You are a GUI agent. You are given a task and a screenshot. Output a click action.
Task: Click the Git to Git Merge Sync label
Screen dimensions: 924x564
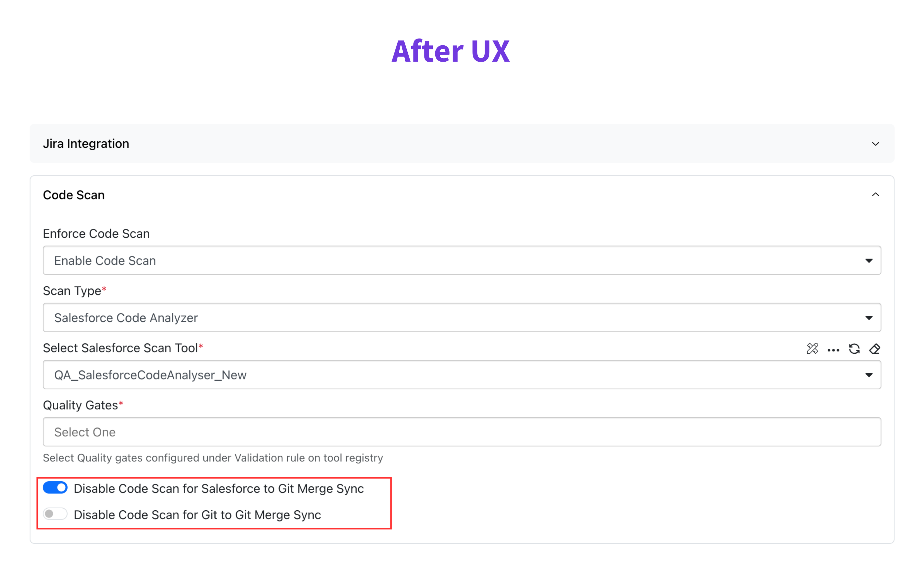coord(197,515)
